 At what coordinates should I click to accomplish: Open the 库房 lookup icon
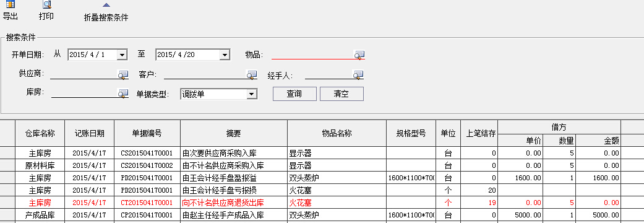tap(123, 94)
